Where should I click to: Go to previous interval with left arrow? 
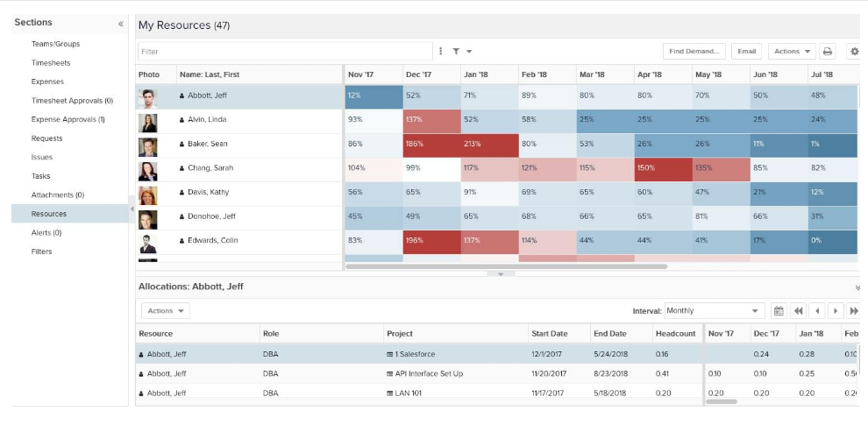point(817,311)
